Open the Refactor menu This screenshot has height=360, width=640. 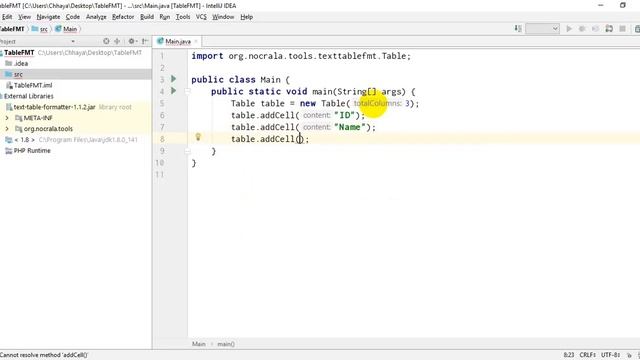123,17
